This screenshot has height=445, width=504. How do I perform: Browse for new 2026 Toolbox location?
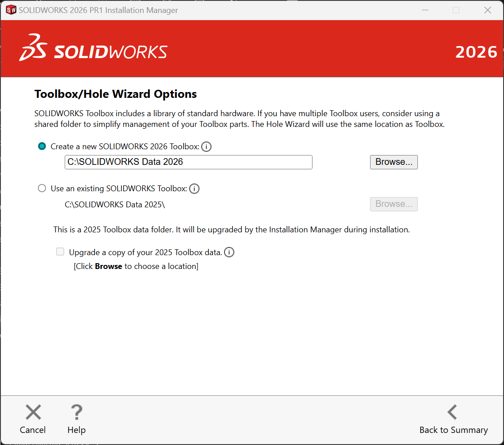coord(394,162)
